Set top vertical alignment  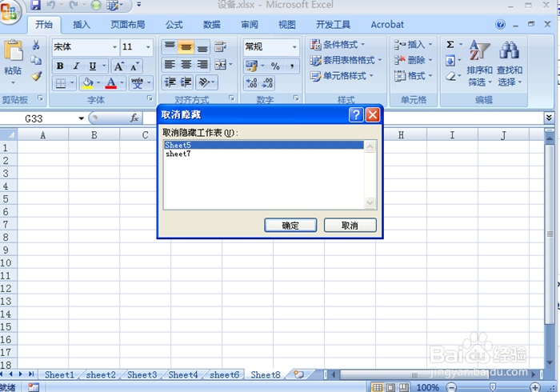click(170, 46)
